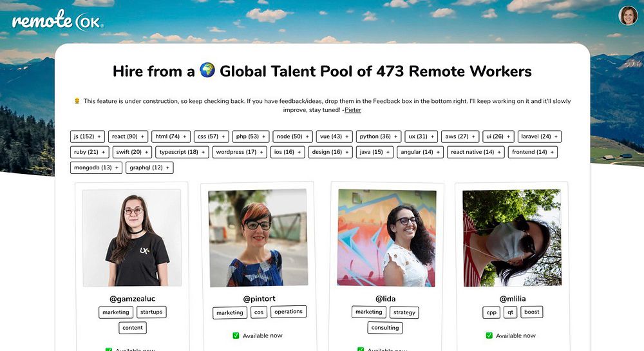This screenshot has width=644, height=351.
Task: Click qt tag on @mlilia card
Action: [510, 312]
